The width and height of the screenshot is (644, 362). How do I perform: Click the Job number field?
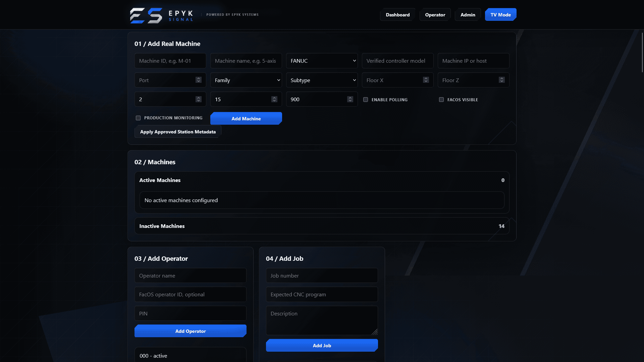[322, 276]
